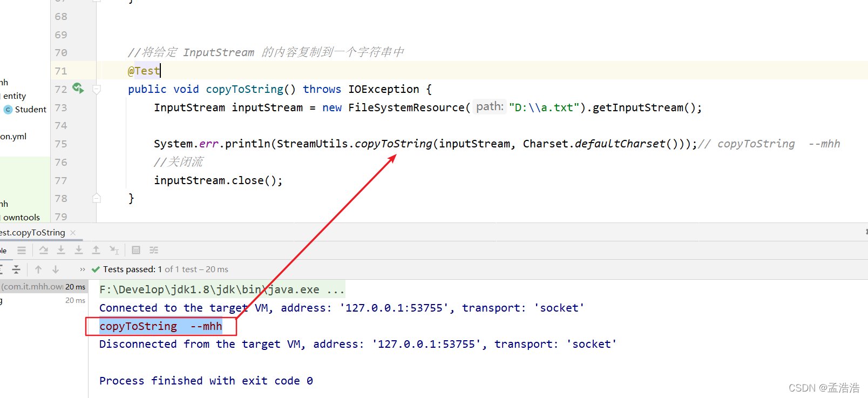Select the owntools folder in project tree

22,217
